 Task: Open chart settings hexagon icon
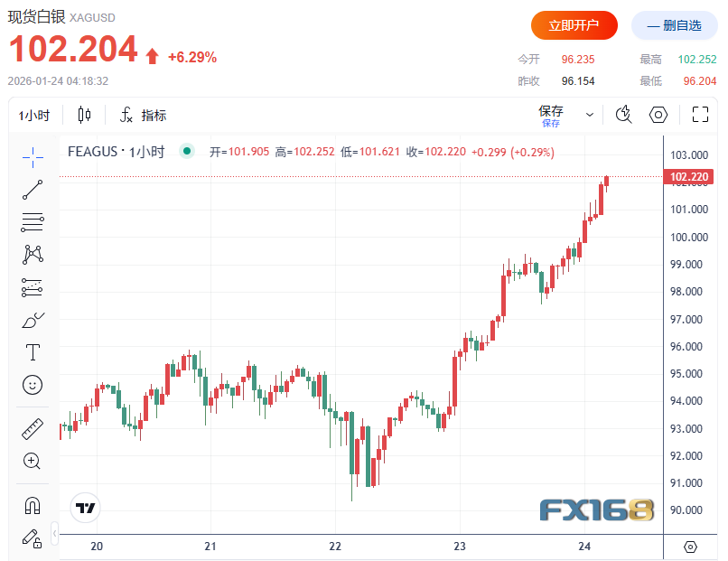tap(658, 115)
